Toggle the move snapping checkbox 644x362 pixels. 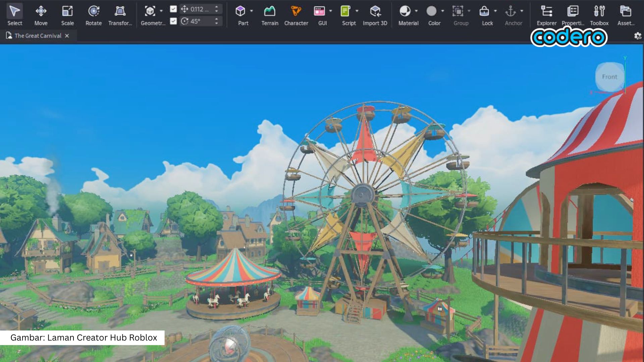point(173,9)
